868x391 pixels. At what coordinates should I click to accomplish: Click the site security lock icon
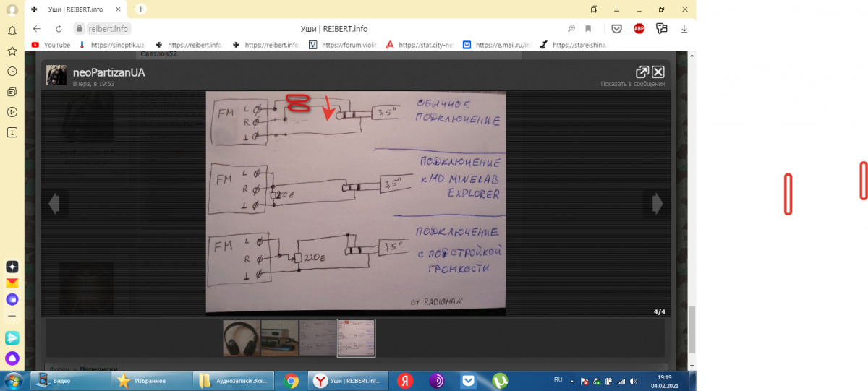[80, 29]
